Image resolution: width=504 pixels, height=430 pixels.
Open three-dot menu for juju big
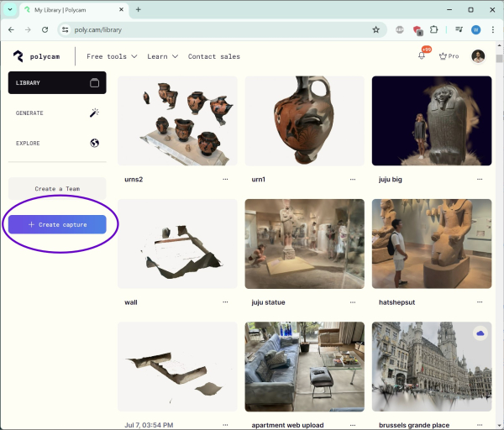click(480, 179)
